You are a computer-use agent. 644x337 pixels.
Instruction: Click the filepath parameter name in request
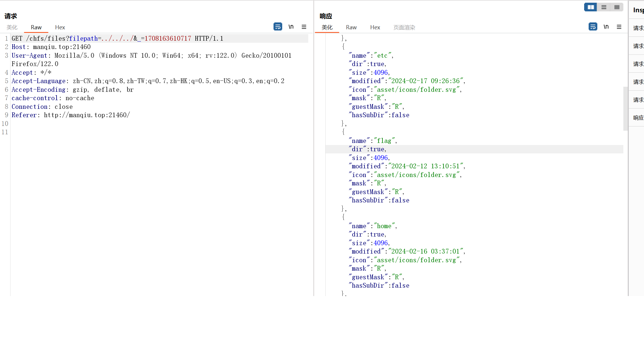tap(83, 39)
